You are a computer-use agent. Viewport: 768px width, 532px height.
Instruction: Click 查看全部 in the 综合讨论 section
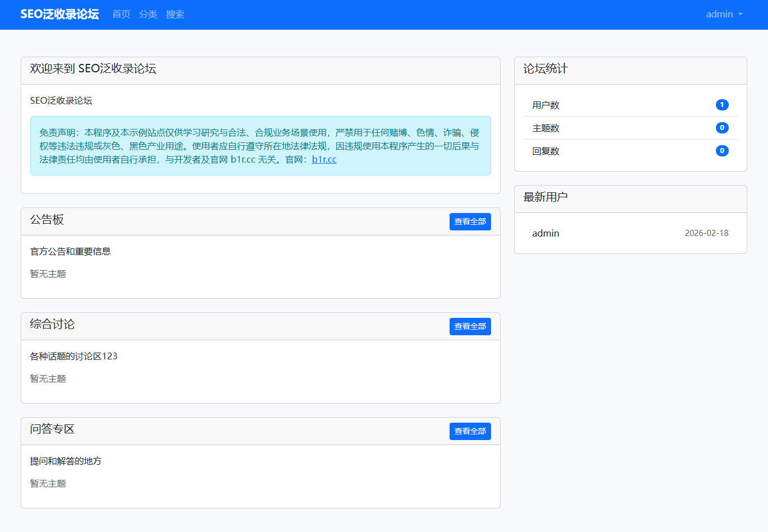coord(470,326)
